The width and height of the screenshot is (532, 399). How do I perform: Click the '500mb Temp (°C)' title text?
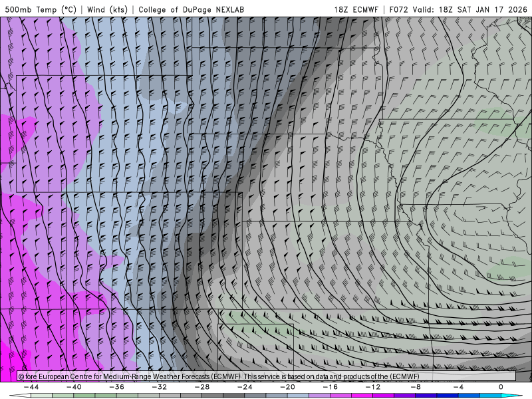tap(41, 9)
